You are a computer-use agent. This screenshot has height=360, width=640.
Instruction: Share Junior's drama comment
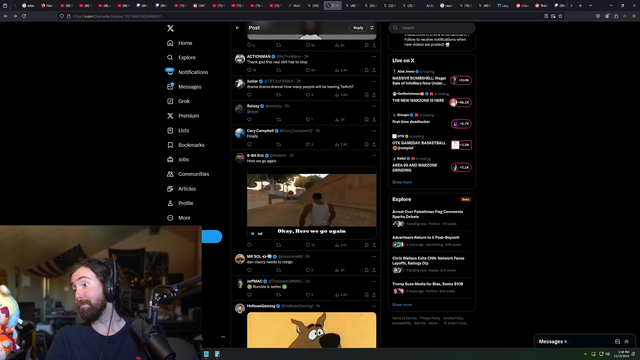(374, 95)
